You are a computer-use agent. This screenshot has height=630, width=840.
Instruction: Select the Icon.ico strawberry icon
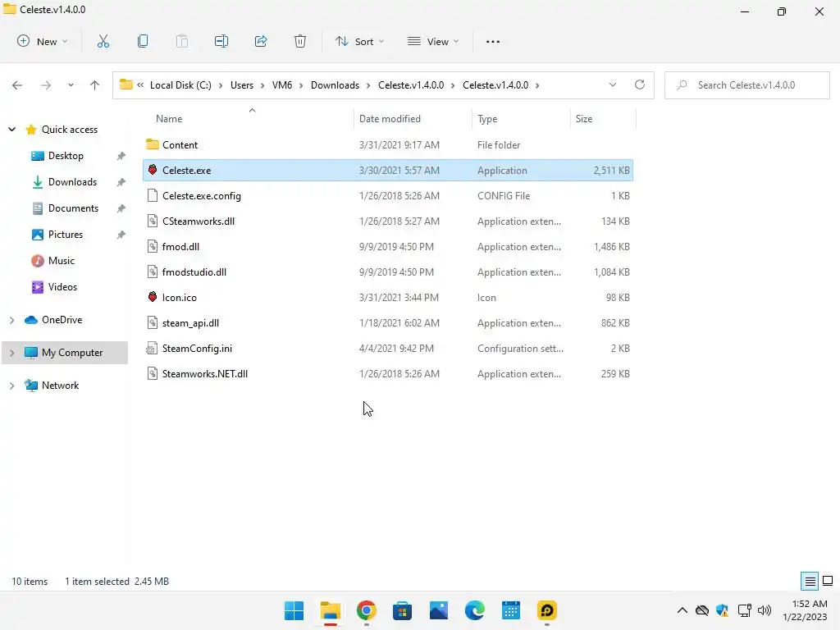point(153,297)
